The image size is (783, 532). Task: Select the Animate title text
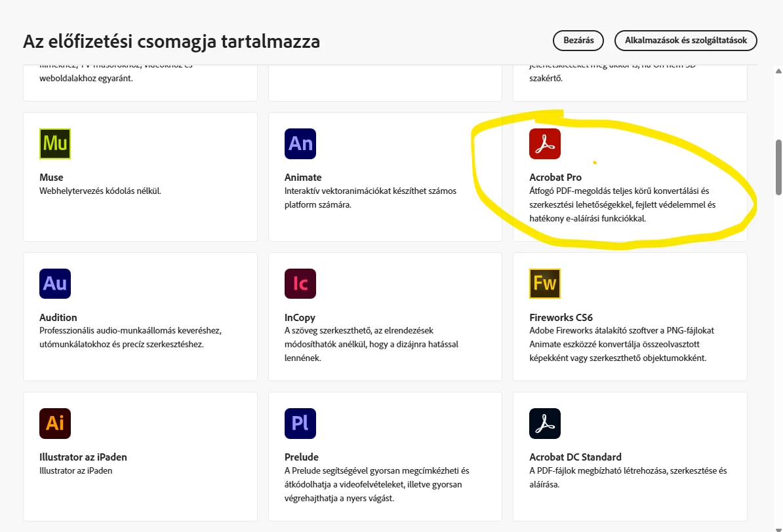[x=303, y=177]
